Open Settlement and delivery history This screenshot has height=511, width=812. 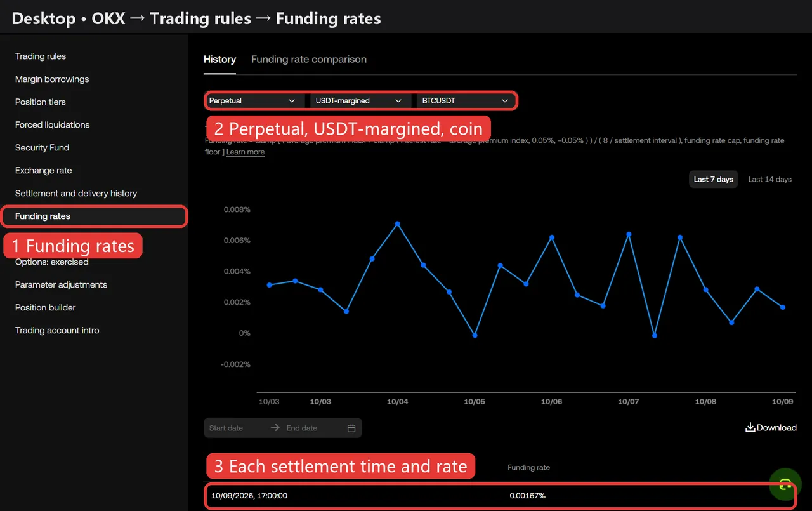[76, 194]
